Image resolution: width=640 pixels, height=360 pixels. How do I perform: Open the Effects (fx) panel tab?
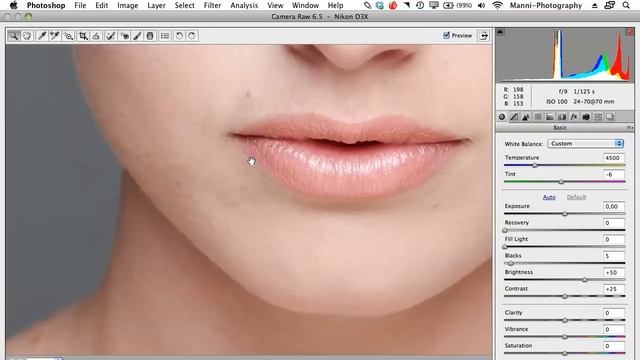click(574, 117)
